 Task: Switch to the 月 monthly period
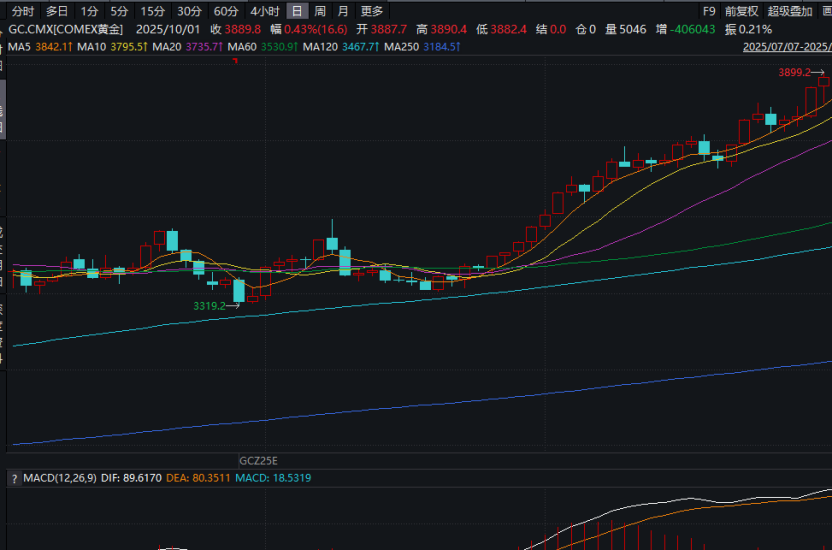click(x=343, y=11)
